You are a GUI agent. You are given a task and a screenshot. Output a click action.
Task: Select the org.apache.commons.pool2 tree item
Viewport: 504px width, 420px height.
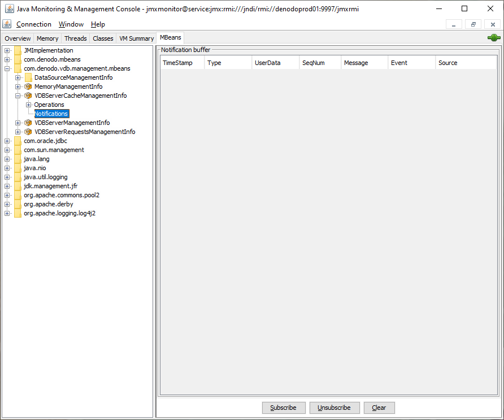coord(62,195)
